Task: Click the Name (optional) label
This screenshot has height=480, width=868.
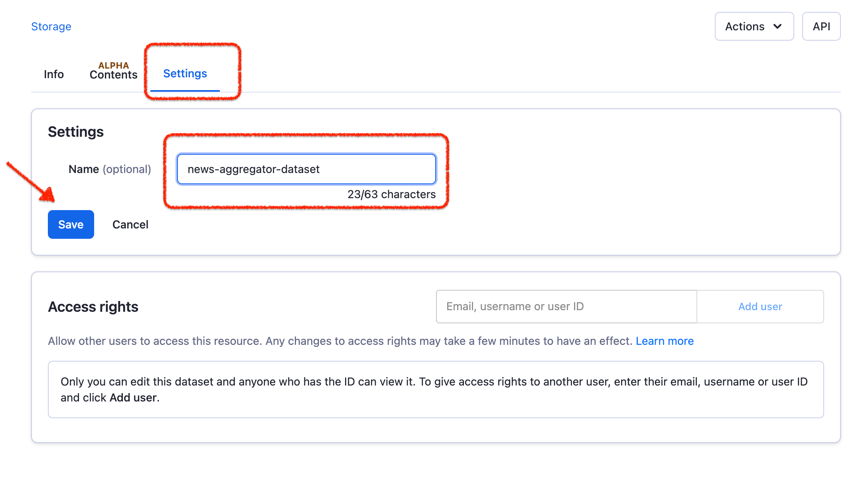Action: pos(109,169)
